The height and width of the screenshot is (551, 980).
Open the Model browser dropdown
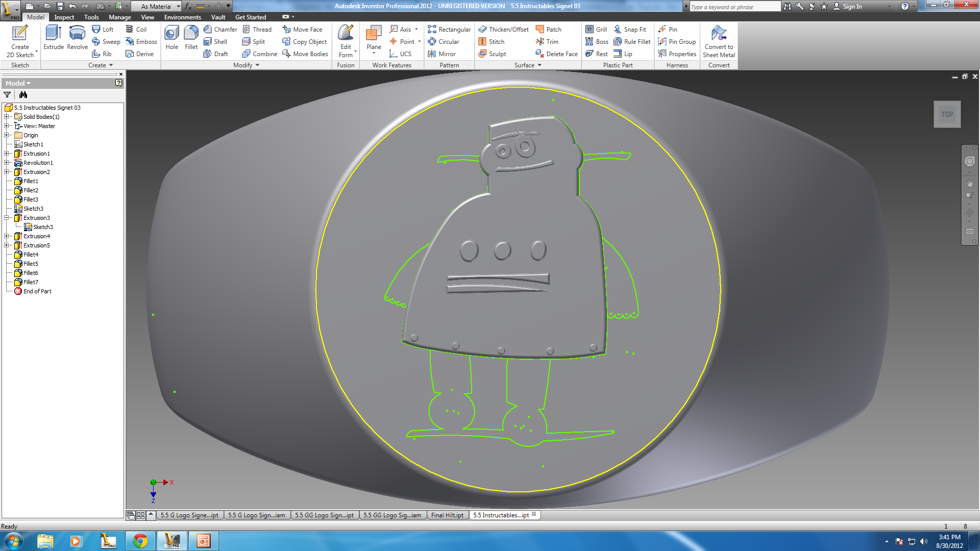point(18,83)
